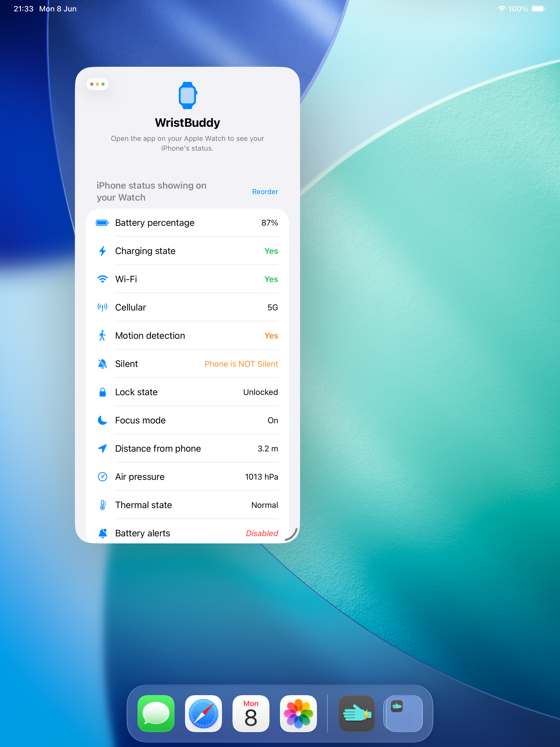
Task: Click the WristBuddy title
Action: pos(187,123)
